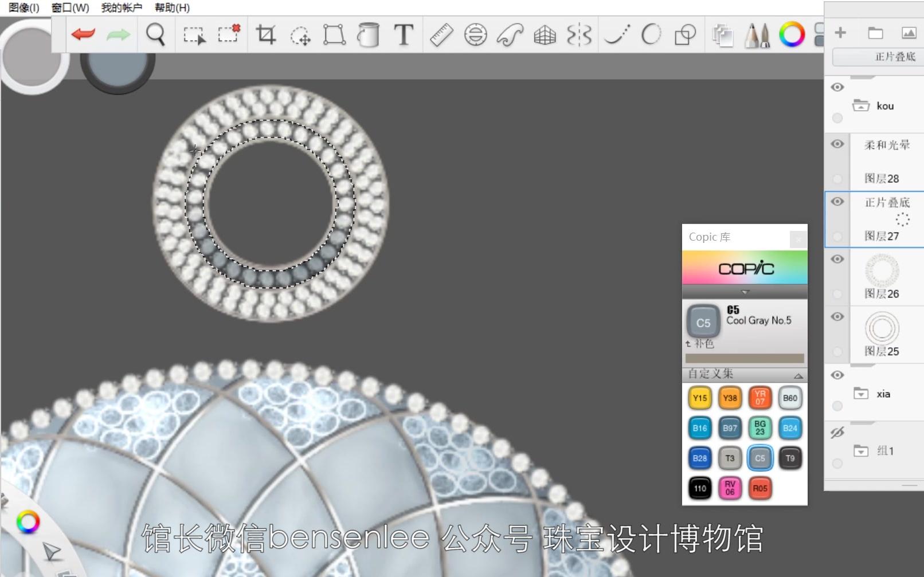Expand the 组1 group folder

coord(860,451)
